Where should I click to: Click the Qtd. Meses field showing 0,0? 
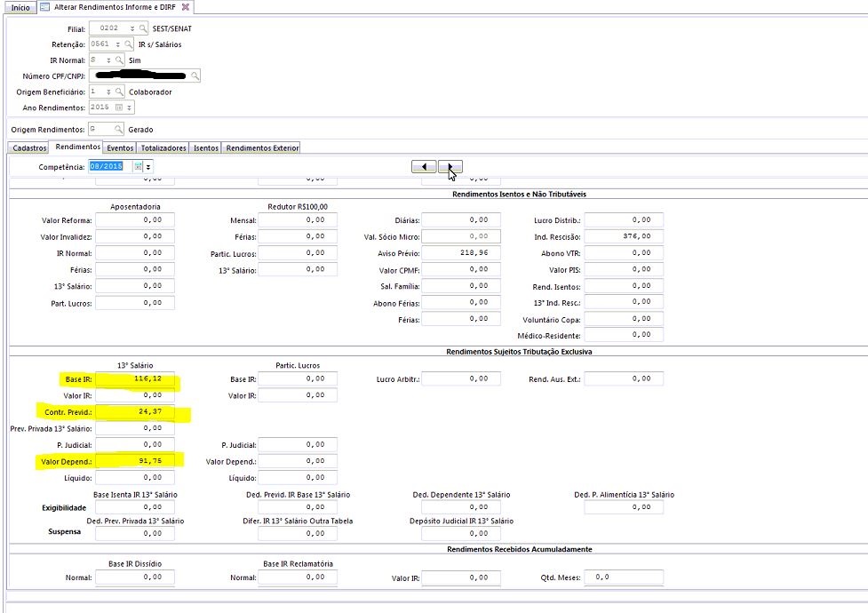click(x=624, y=577)
